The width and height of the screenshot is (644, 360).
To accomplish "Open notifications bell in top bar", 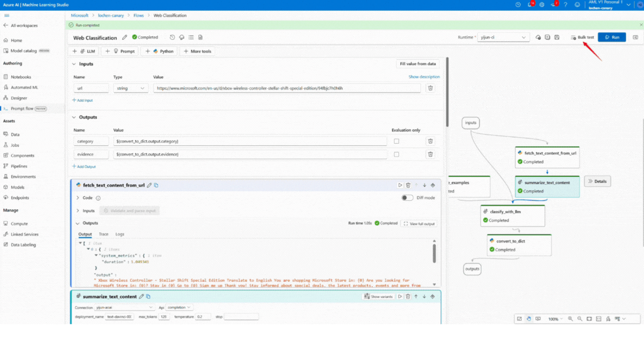I will click(x=530, y=5).
